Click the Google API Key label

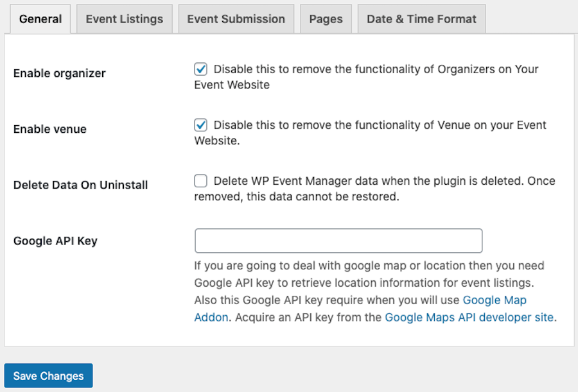[x=55, y=241]
